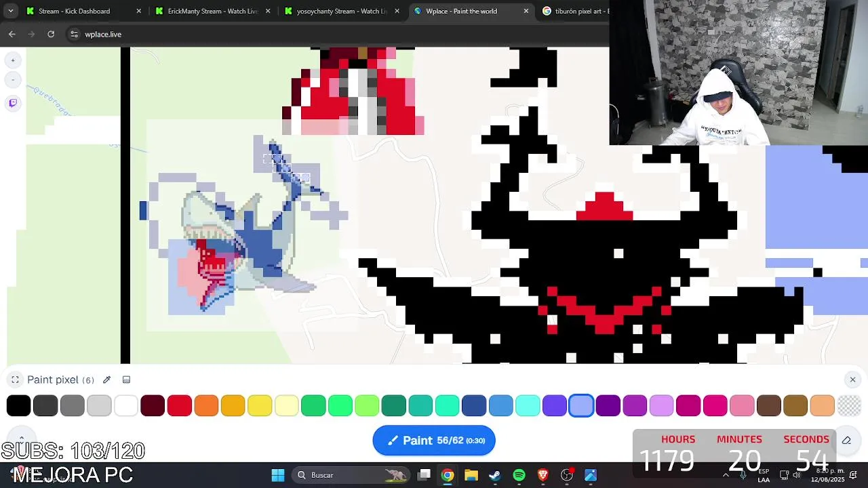The image size is (868, 488).
Task: Pick the lavender color swatch
Action: (x=662, y=405)
